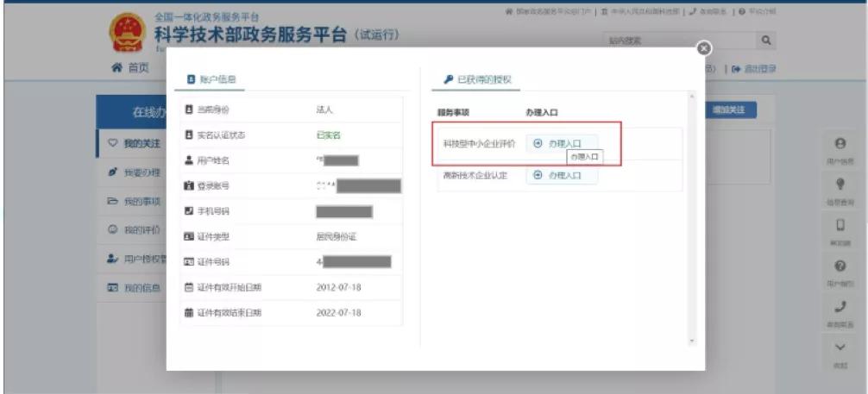Open 首页 home navigation item
The width and height of the screenshot is (868, 394).
pyautogui.click(x=130, y=69)
